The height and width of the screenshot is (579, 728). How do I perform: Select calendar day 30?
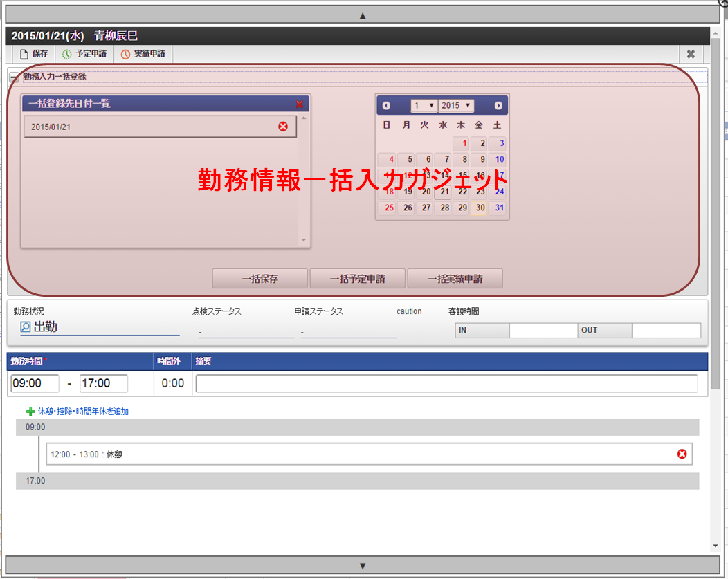tap(479, 208)
